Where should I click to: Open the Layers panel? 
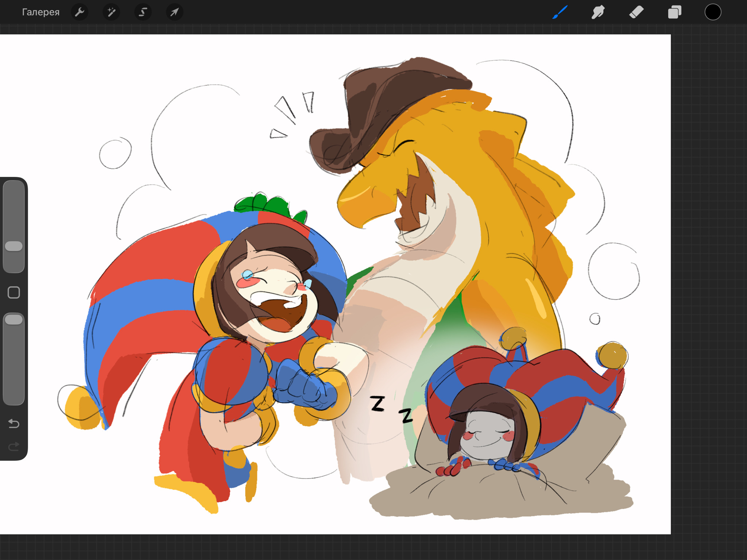675,12
